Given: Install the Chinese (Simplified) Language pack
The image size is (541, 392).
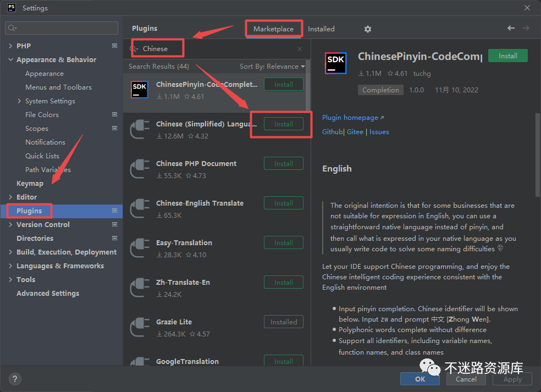Looking at the screenshot, I should pyautogui.click(x=284, y=124).
